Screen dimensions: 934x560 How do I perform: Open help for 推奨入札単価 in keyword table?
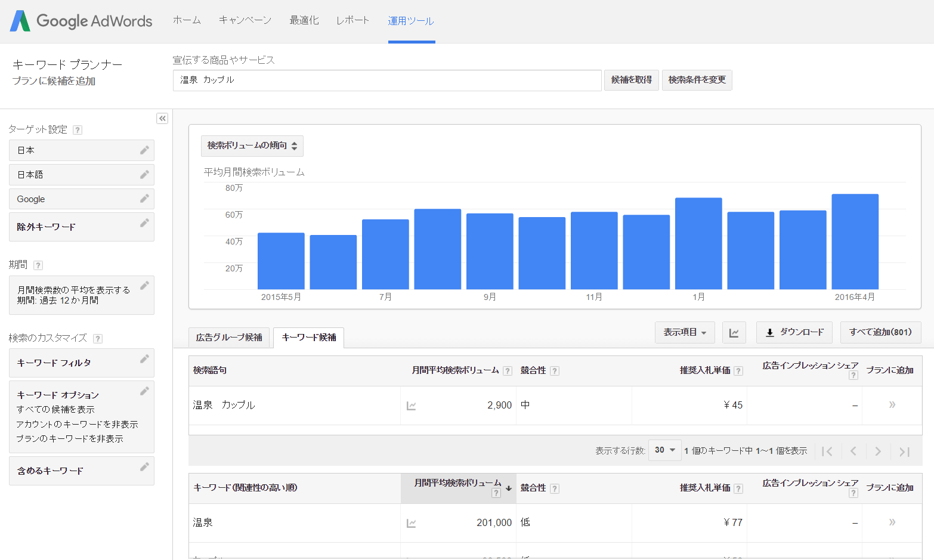pyautogui.click(x=738, y=489)
